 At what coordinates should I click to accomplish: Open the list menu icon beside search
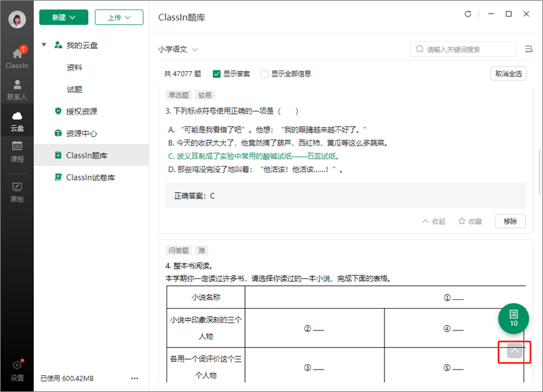(x=529, y=49)
